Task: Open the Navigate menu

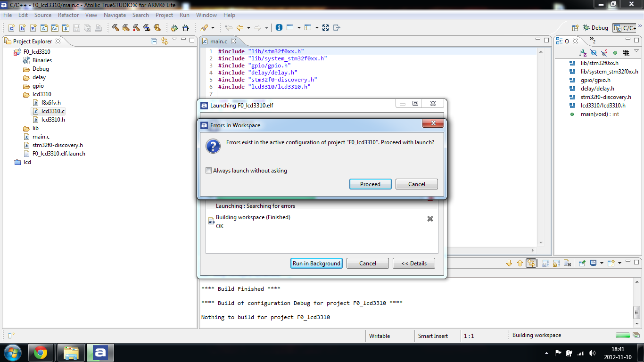Action: point(115,15)
